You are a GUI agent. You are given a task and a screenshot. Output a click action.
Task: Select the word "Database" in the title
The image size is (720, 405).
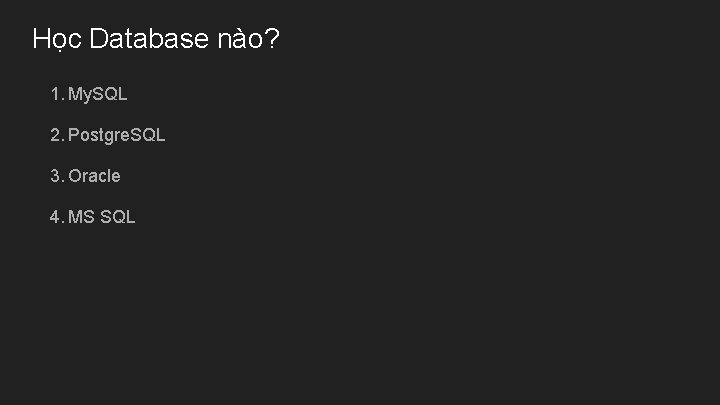coord(149,38)
